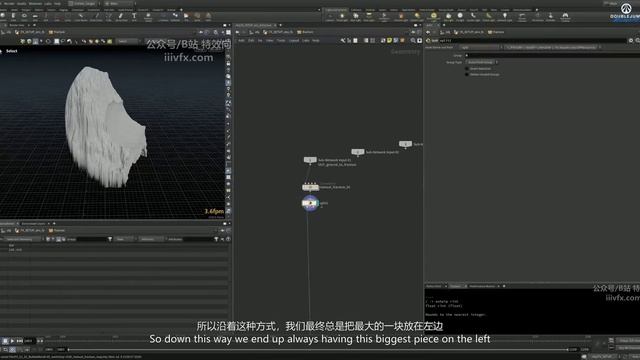The height and width of the screenshot is (360, 640).
Task: Click the wrench icon in network editor toolbar
Action: [343, 40]
